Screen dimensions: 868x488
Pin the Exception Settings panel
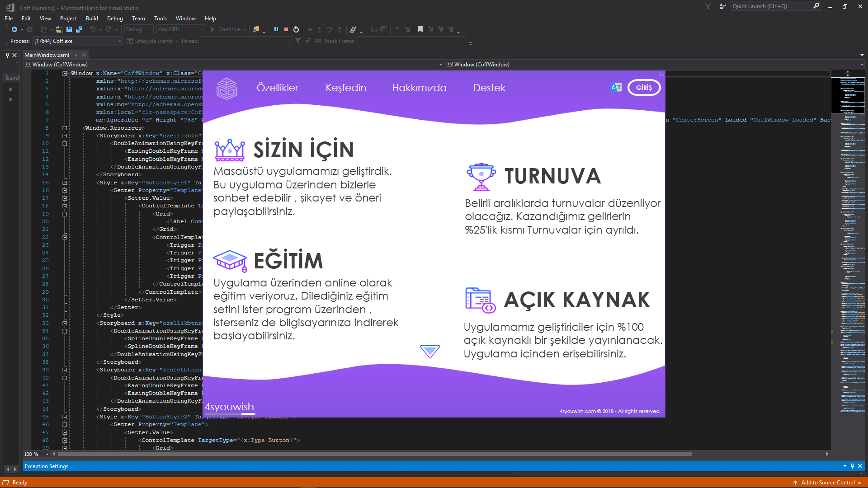click(852, 466)
